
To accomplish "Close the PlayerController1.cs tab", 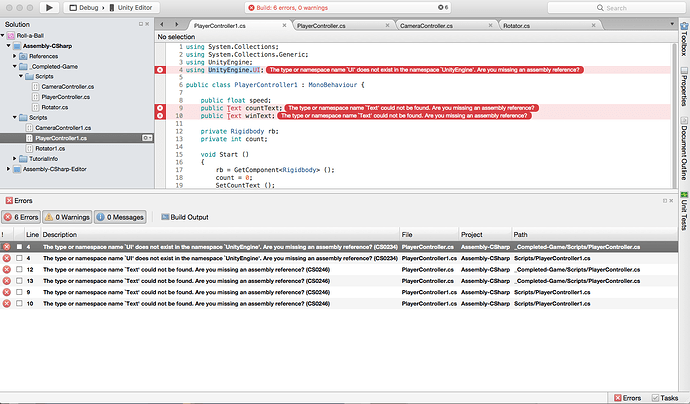I will tap(284, 26).
